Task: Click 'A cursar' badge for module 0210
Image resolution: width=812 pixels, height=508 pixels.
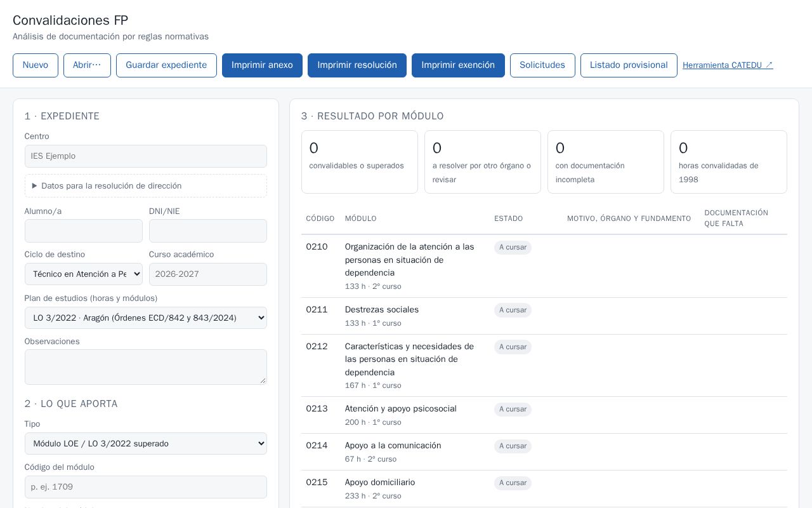Action: point(513,247)
